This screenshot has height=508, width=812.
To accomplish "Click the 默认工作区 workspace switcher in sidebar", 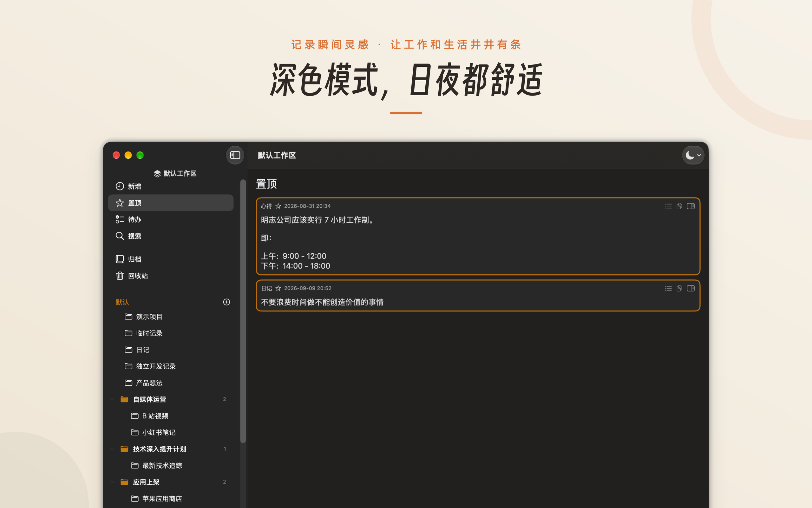I will pos(175,173).
